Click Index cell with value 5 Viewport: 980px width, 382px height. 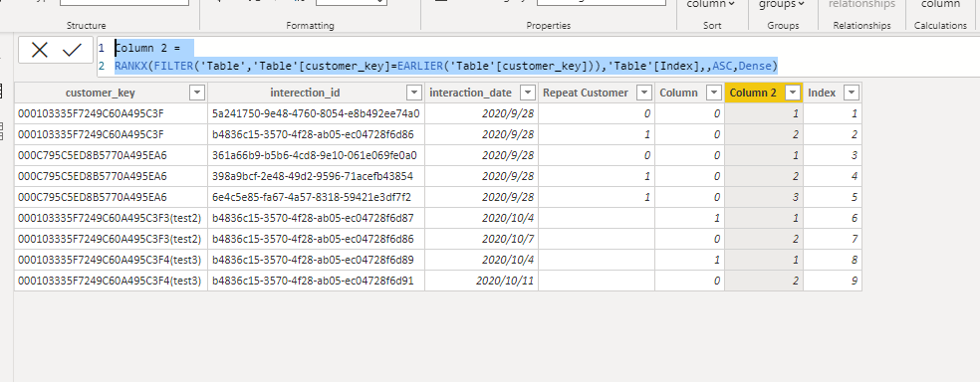pos(833,197)
